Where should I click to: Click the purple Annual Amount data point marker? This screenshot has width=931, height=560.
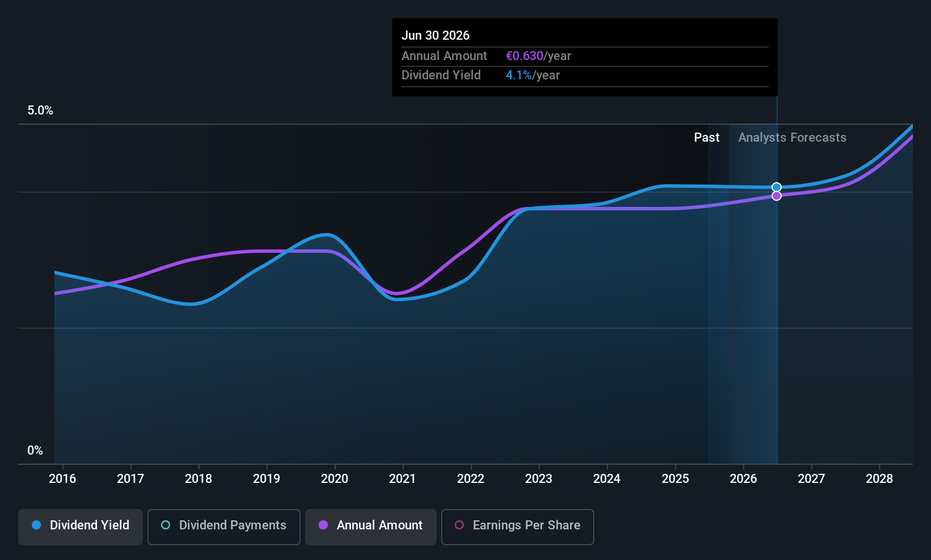coord(777,196)
